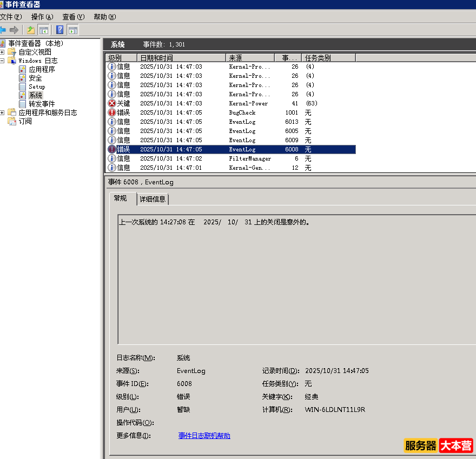Expand the 应用程序和服务日志 node
Image resolution: width=476 pixels, height=459 pixels.
(2, 112)
